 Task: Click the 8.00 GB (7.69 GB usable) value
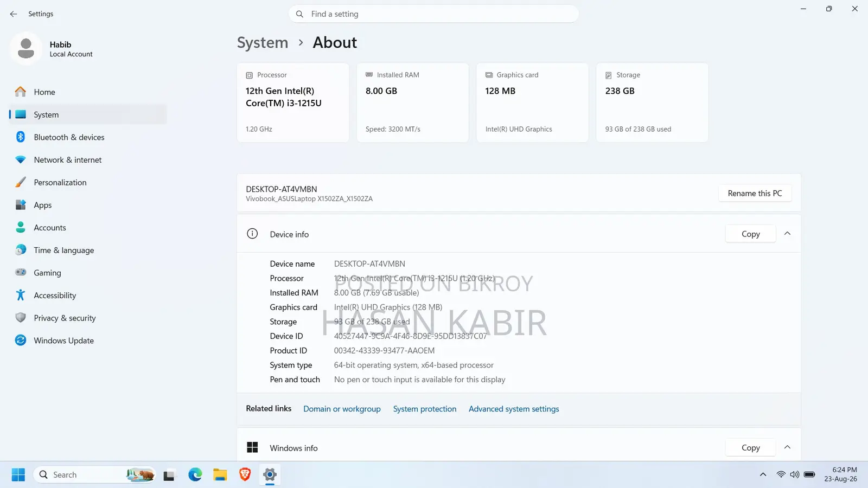click(x=376, y=293)
